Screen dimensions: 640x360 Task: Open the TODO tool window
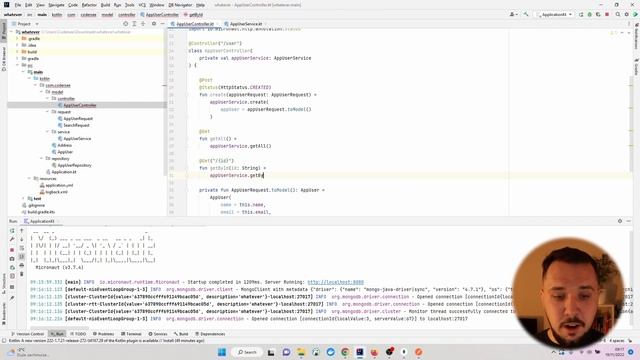78,334
